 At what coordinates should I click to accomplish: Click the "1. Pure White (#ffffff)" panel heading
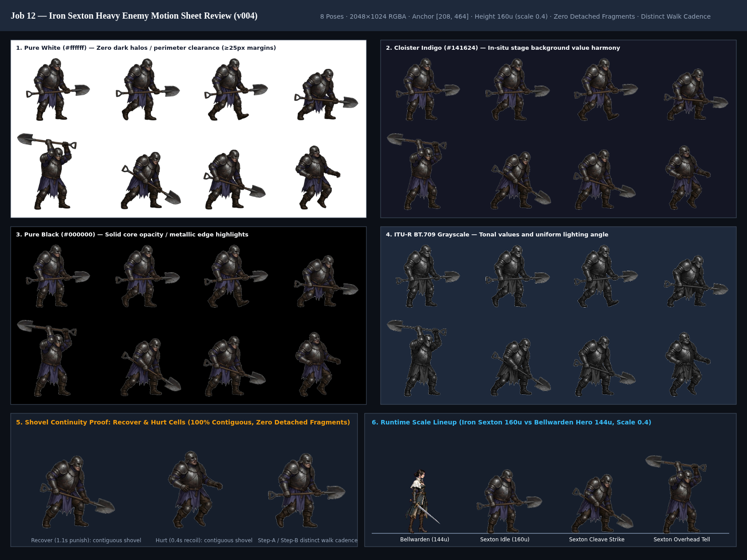(x=146, y=48)
